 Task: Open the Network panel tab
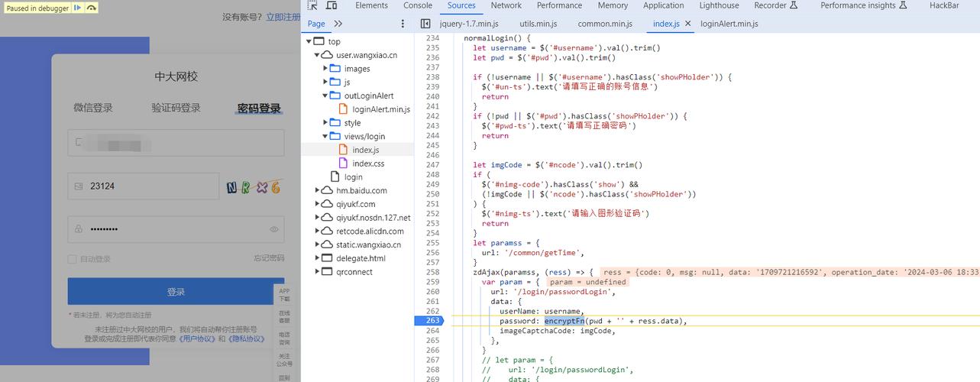point(506,5)
